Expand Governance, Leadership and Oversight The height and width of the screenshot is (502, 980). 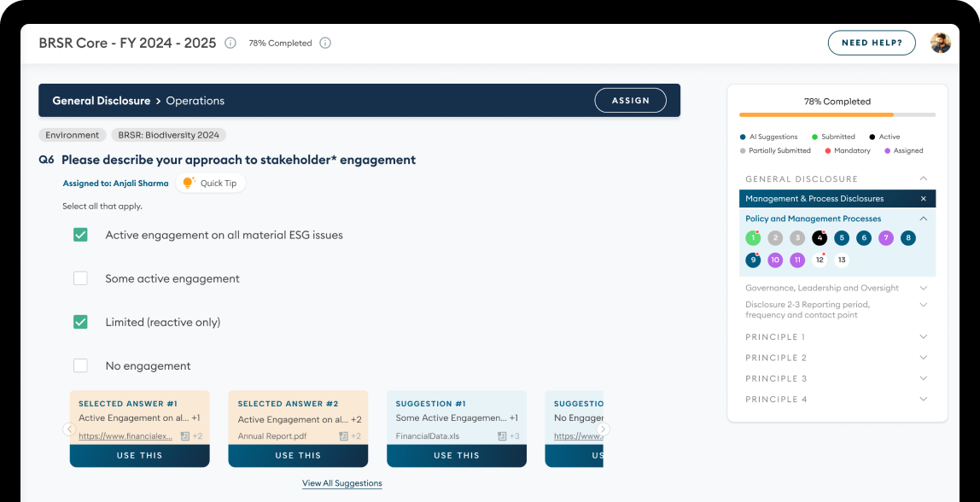(923, 289)
